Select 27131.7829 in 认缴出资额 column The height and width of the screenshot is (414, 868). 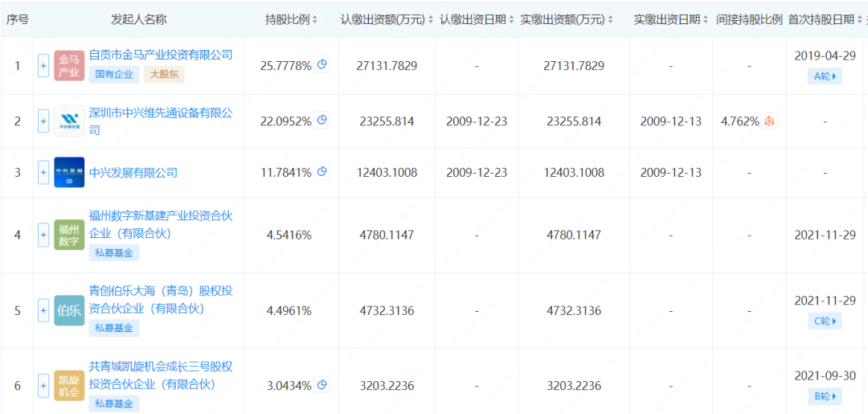pos(387,66)
